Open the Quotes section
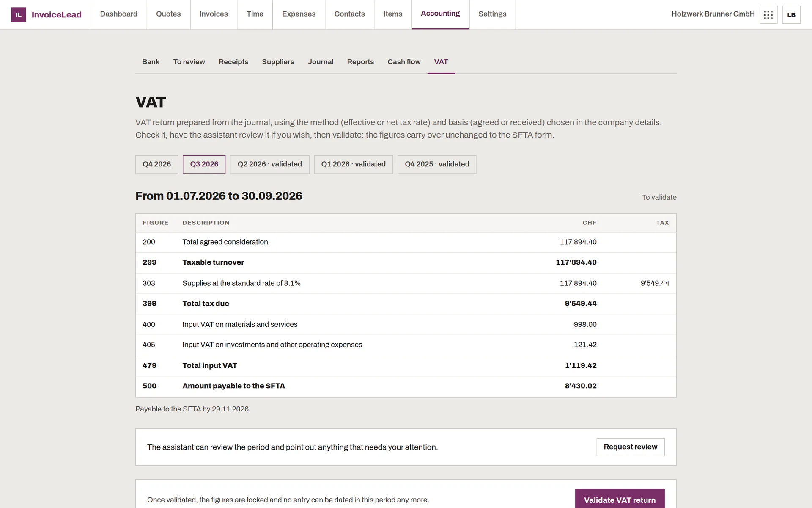Screen dimensions: 812x508 (168, 14)
